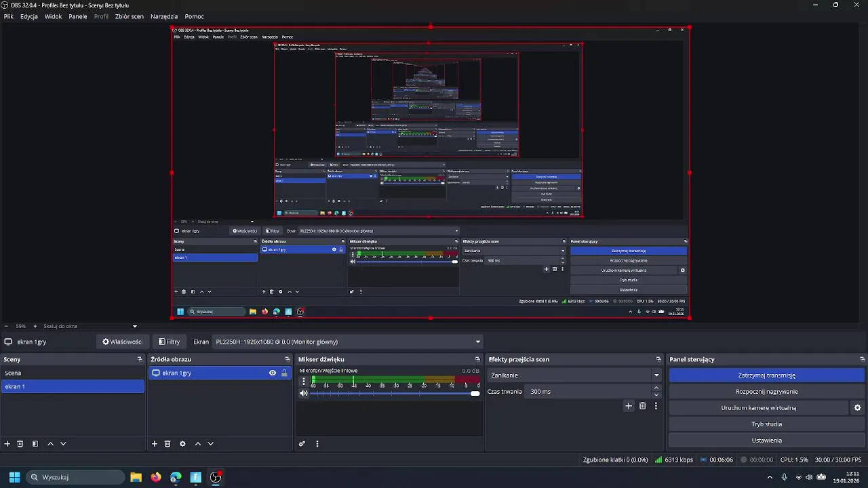Click Uruchom kamerę wirtualną button
The image size is (868, 488).
click(x=759, y=408)
